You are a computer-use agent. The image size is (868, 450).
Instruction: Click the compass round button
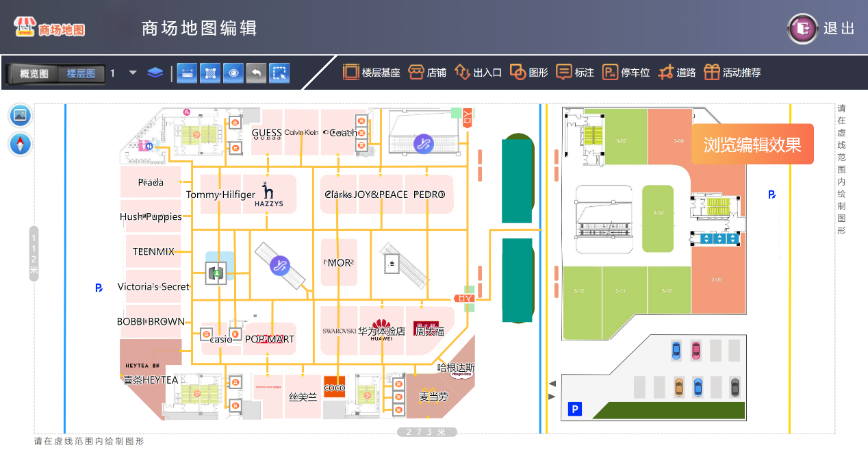[x=20, y=145]
